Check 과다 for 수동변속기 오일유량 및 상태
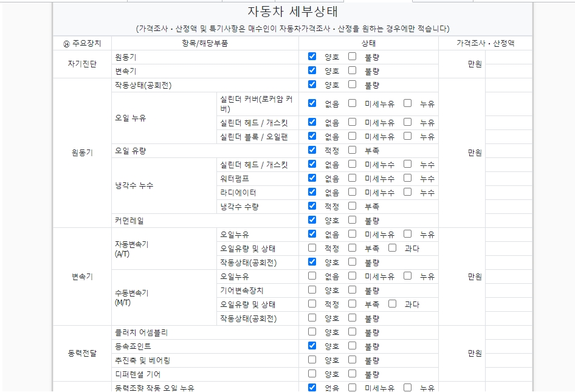Screen dimensions: 575x392 pyautogui.click(x=392, y=304)
